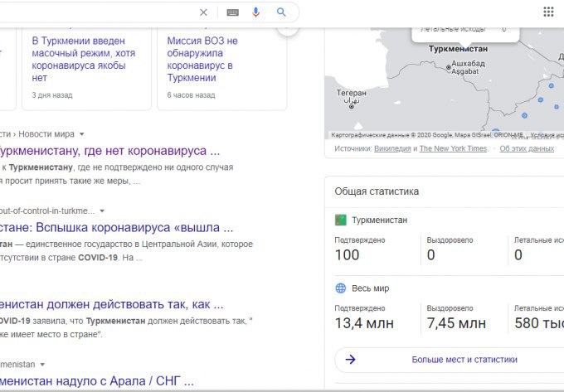Start voice search with the microphone icon
This screenshot has height=392, width=564.
click(255, 12)
